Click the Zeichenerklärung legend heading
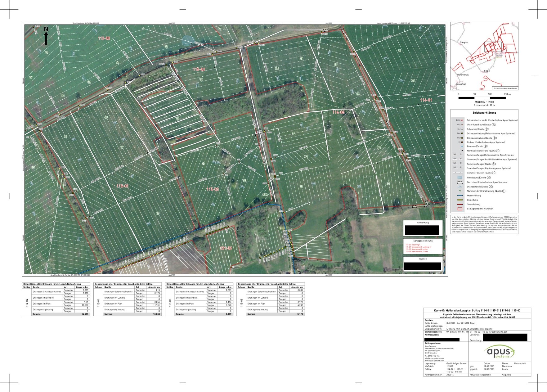547x392 pixels. point(484,113)
